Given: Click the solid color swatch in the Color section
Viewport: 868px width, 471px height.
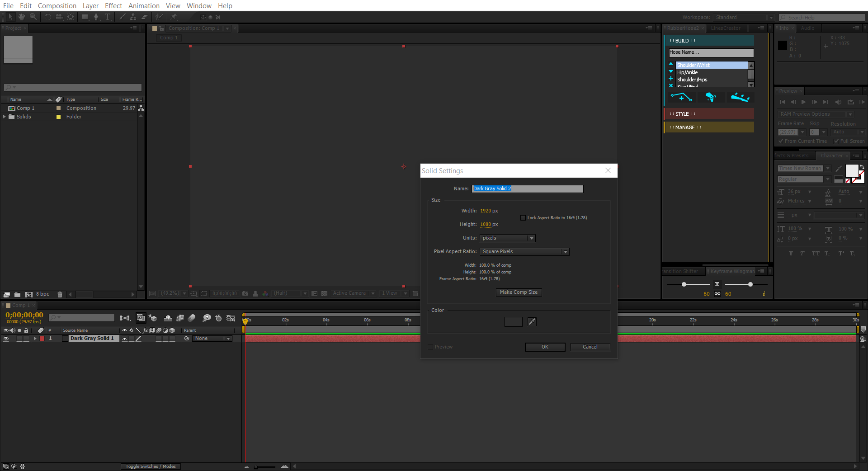Looking at the screenshot, I should (x=513, y=322).
